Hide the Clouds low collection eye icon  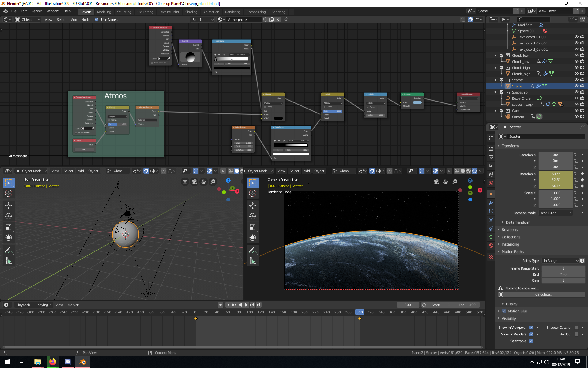pyautogui.click(x=576, y=56)
